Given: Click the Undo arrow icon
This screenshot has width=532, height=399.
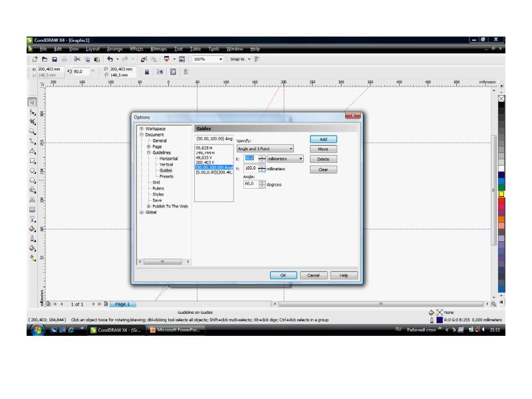Looking at the screenshot, I should coord(110,59).
